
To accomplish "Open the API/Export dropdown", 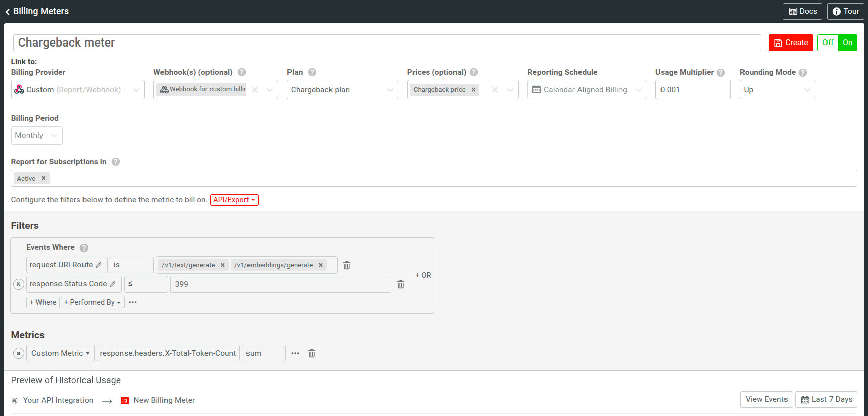I will (x=234, y=200).
